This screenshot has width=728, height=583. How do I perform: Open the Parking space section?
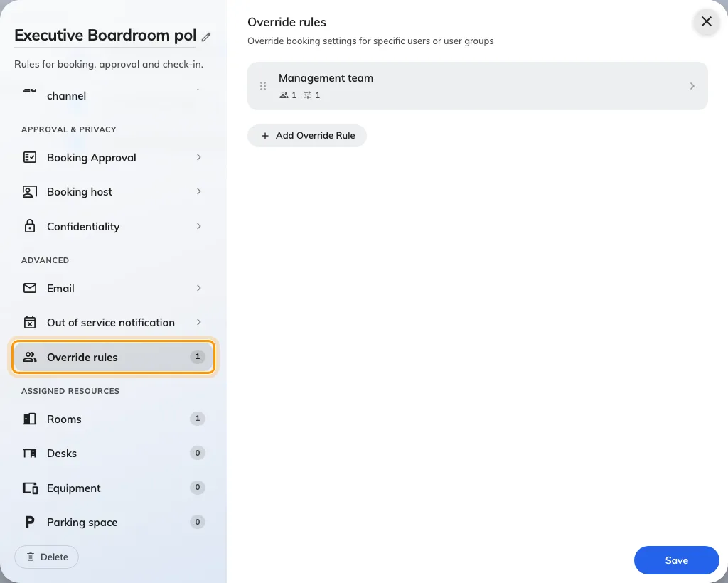point(113,522)
